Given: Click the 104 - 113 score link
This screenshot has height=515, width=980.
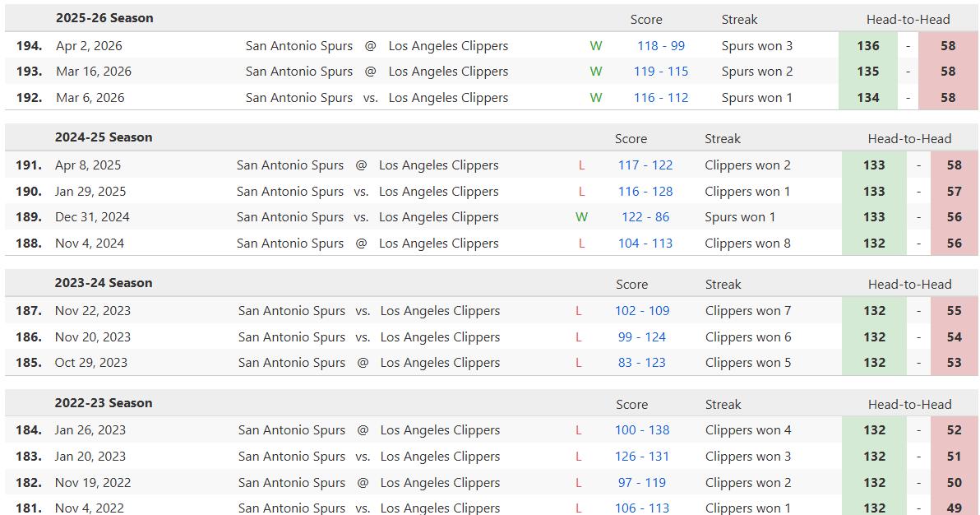Looking at the screenshot, I should [645, 244].
